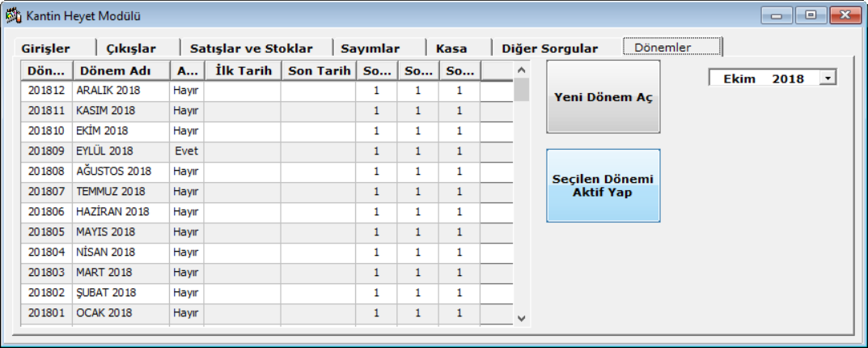Click the Yeni Dönem Aç button
Screen dimensions: 868x348
(603, 97)
